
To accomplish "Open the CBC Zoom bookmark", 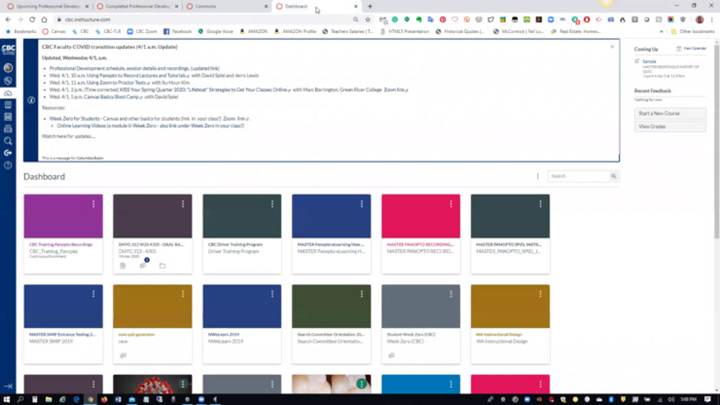I will [x=142, y=32].
